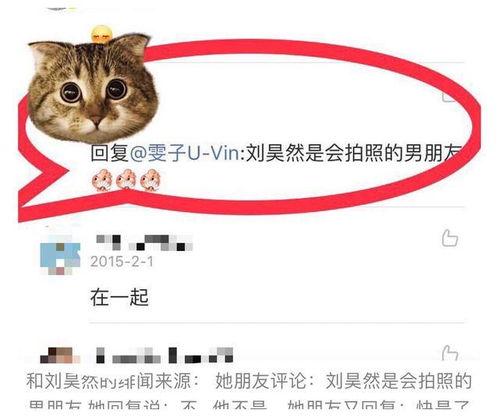The height and width of the screenshot is (417, 499).
Task: Select the "在一起" comment text
Action: pyautogui.click(x=119, y=298)
